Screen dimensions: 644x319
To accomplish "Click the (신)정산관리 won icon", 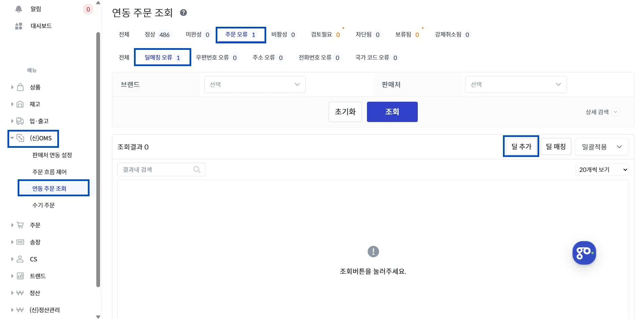I will (x=20, y=310).
